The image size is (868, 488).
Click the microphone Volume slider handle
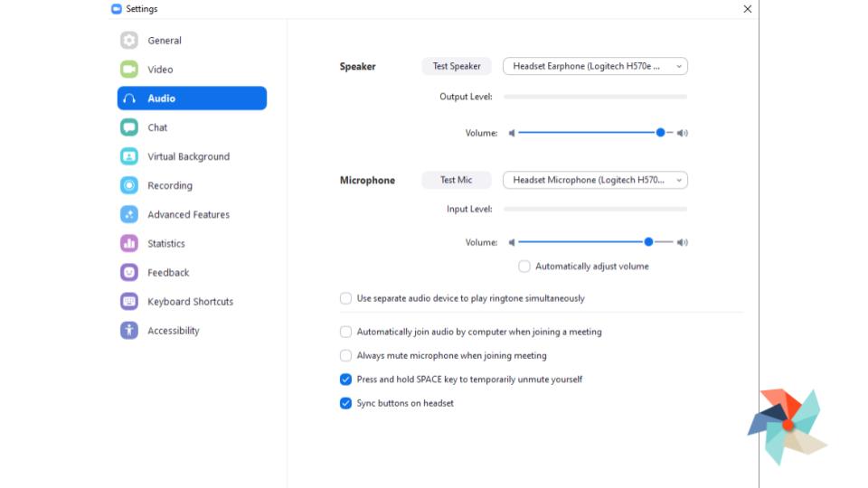click(x=648, y=242)
